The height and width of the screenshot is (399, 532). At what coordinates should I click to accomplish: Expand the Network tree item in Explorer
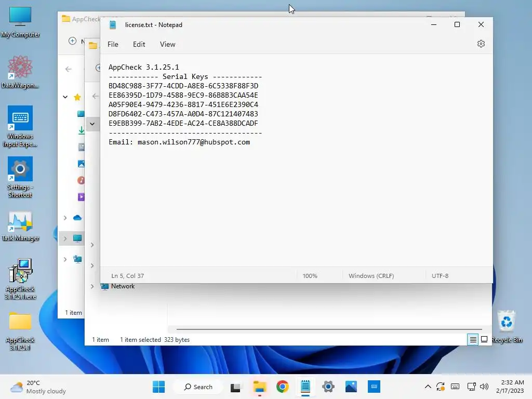coord(92,286)
